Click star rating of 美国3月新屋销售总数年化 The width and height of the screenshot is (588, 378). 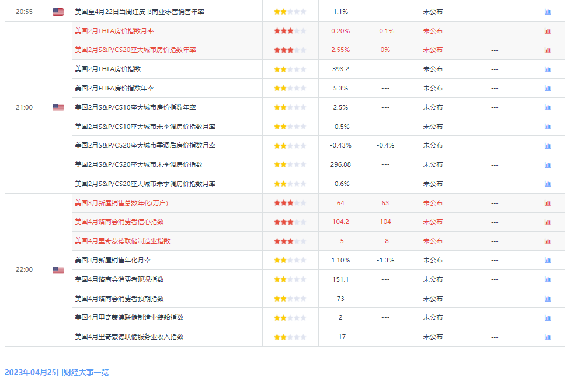pos(290,203)
